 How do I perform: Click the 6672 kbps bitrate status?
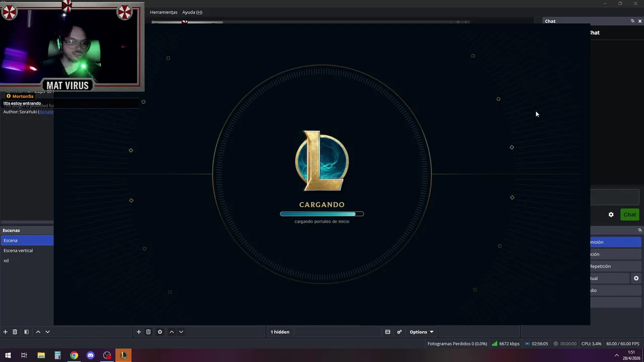(x=506, y=344)
